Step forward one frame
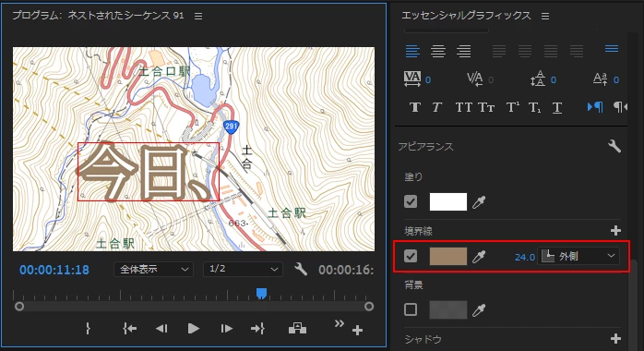Image resolution: width=644 pixels, height=351 pixels. [x=226, y=329]
